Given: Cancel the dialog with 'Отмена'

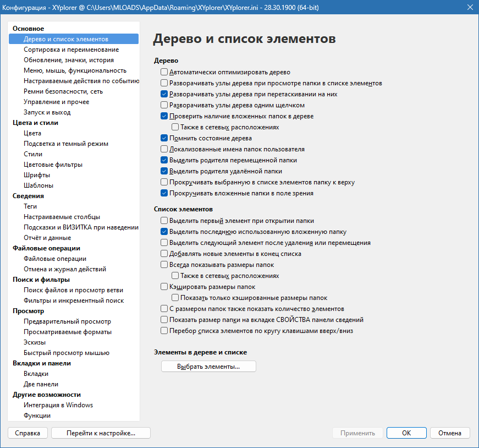Looking at the screenshot, I should (450, 433).
